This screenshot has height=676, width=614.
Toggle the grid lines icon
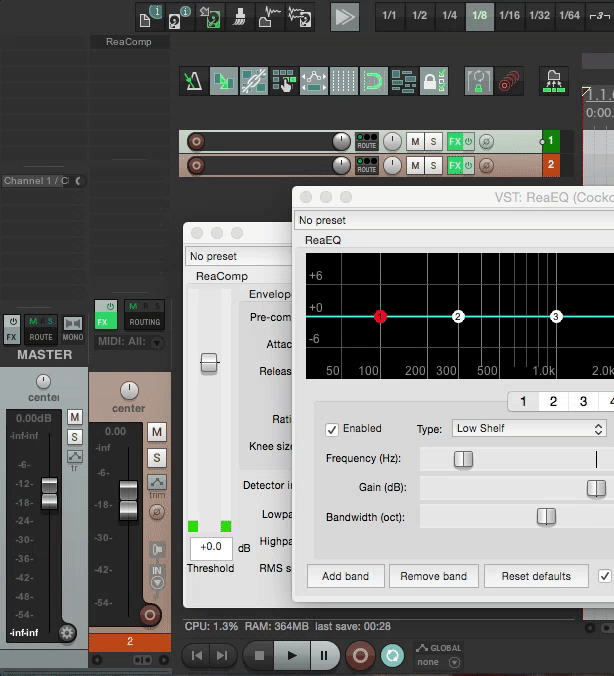click(343, 81)
